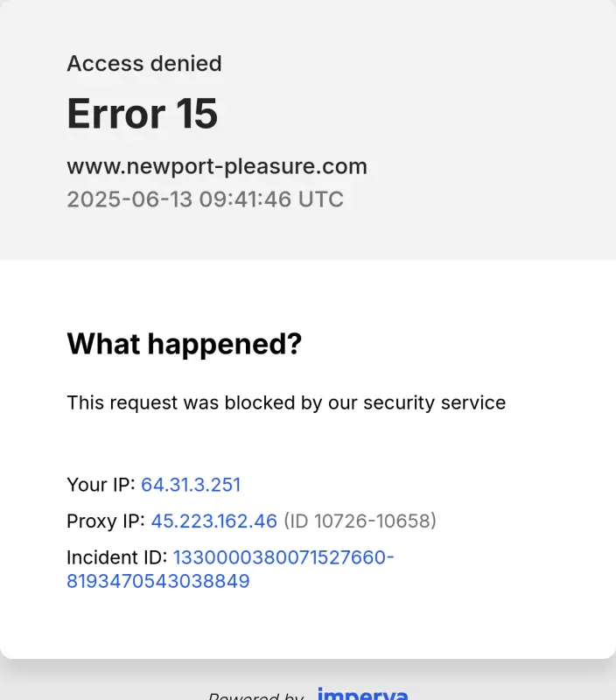Click the 2025-06-13 09:41:46 UTC timestamp
The height and width of the screenshot is (700, 616).
click(x=206, y=199)
